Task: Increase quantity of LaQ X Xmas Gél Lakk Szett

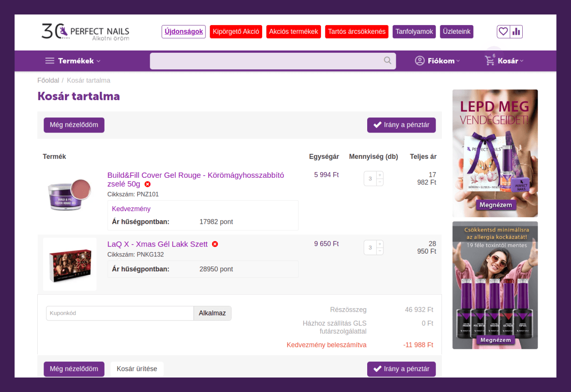Action: (380, 244)
